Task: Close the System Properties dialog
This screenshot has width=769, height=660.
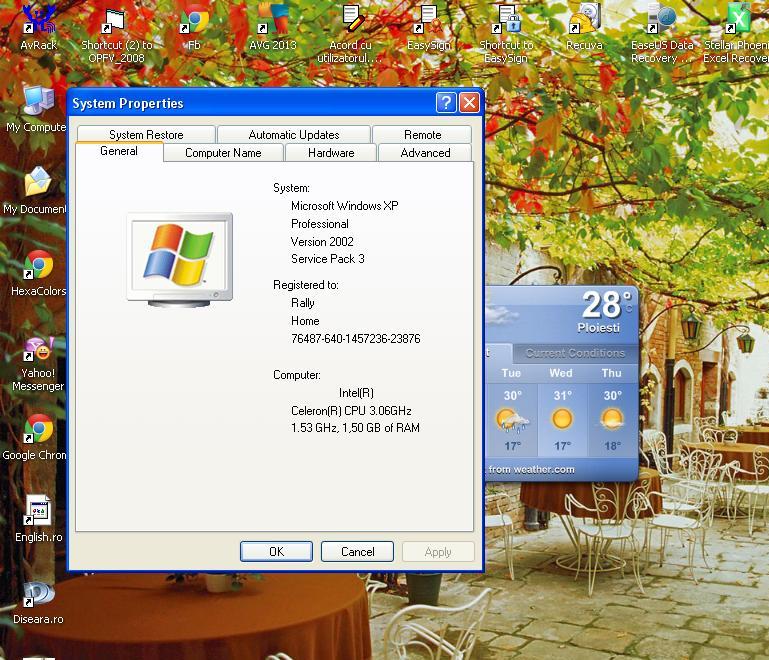Action: pos(469,103)
